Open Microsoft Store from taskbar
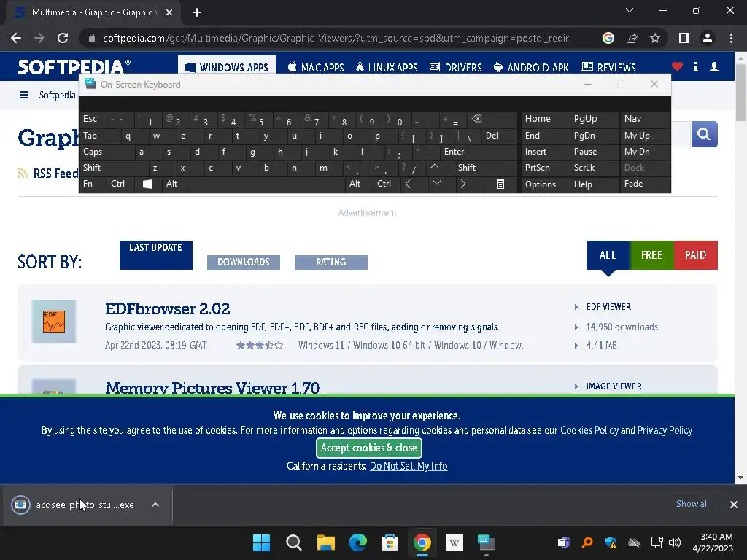This screenshot has width=747, height=560. point(390,542)
